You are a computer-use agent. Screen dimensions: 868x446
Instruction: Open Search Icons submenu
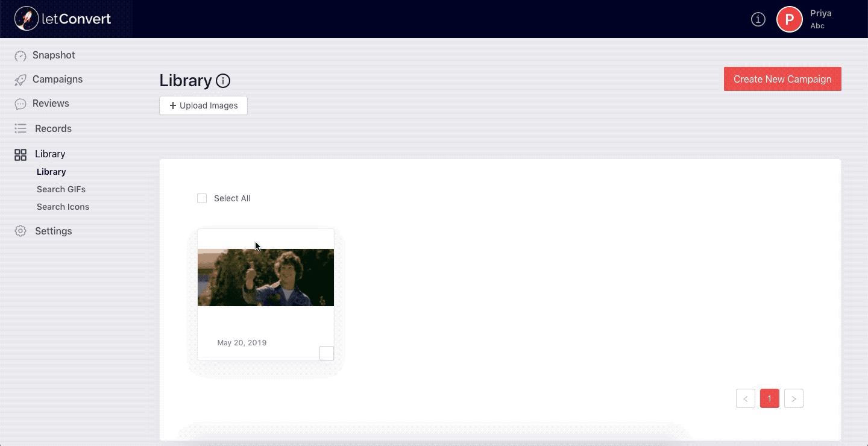[x=63, y=207]
